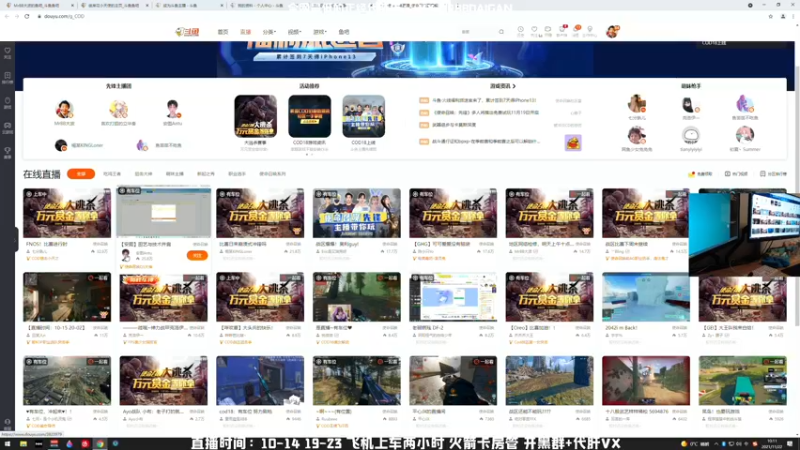Screen dimensions: 800x450
Task: Open the Windows Start button
Action: point(7,444)
